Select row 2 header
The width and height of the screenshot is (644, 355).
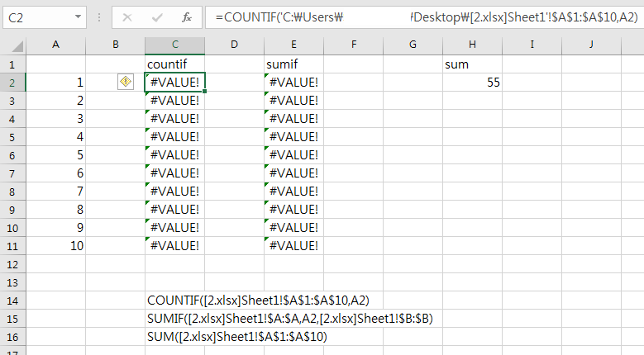point(12,83)
